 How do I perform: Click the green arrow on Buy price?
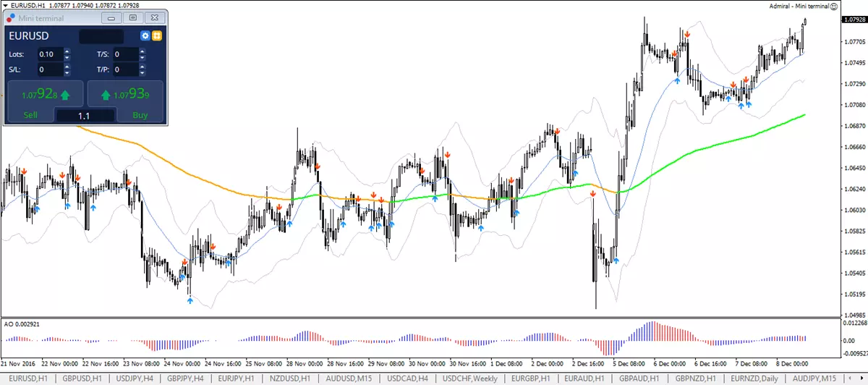tap(106, 94)
